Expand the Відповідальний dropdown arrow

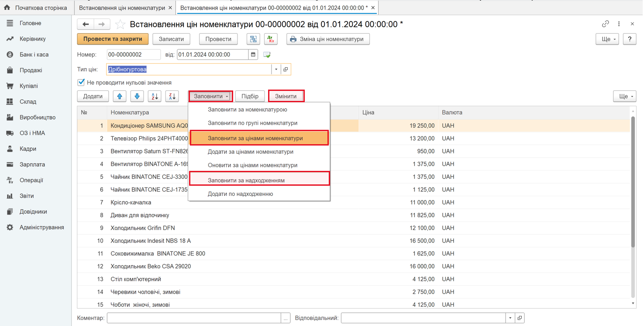click(510, 318)
